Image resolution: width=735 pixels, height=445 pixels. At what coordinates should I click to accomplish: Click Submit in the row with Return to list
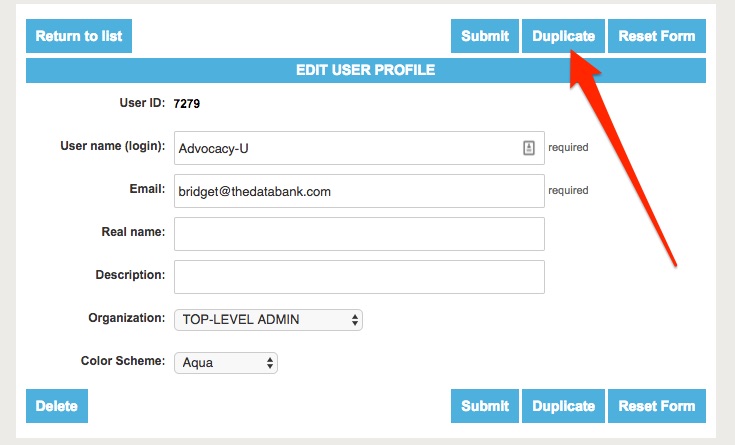[485, 36]
